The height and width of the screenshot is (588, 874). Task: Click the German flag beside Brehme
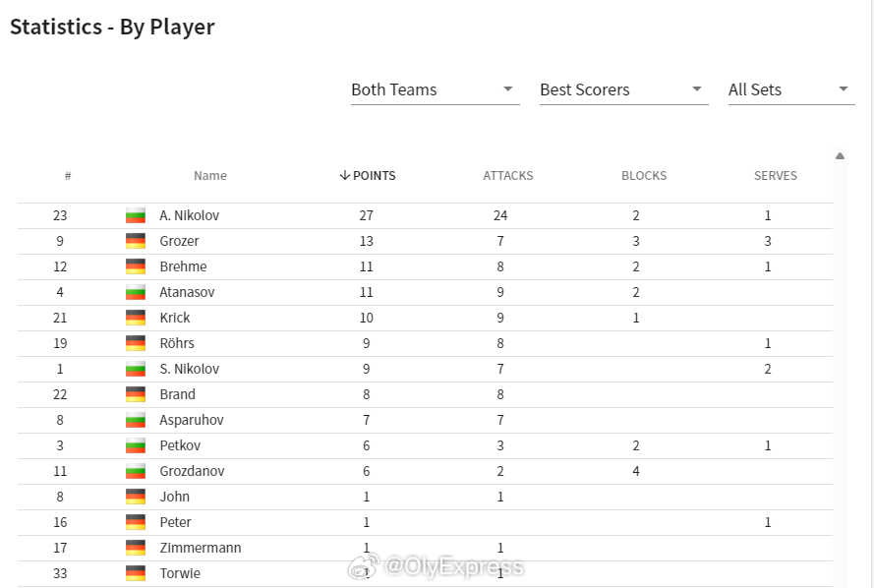click(136, 267)
